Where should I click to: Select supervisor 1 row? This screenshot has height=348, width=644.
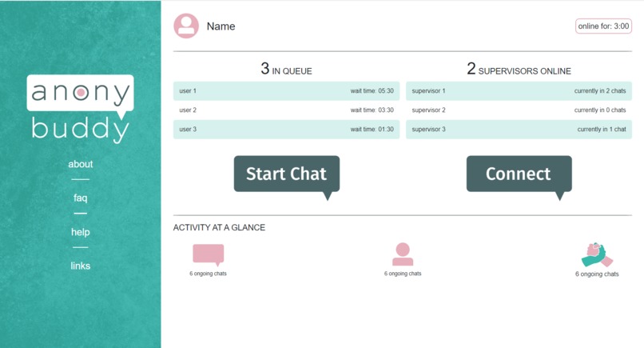[519, 91]
